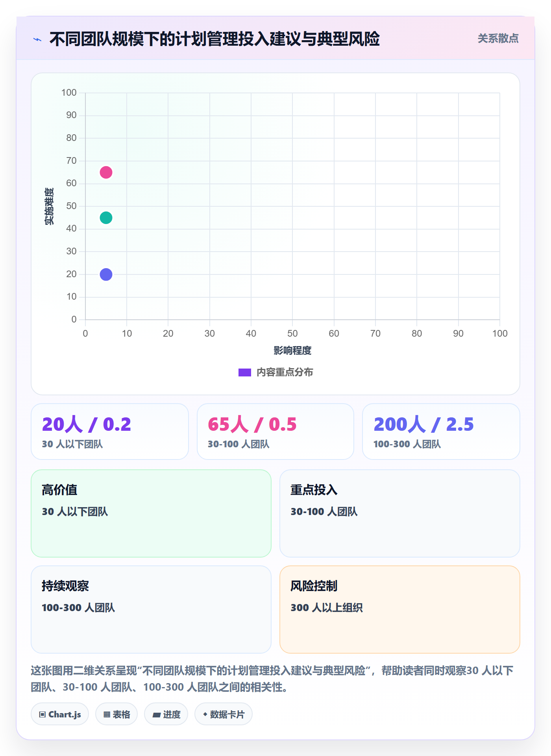Click the 65人 / 0.5 stat value
This screenshot has width=551, height=756.
point(252,424)
